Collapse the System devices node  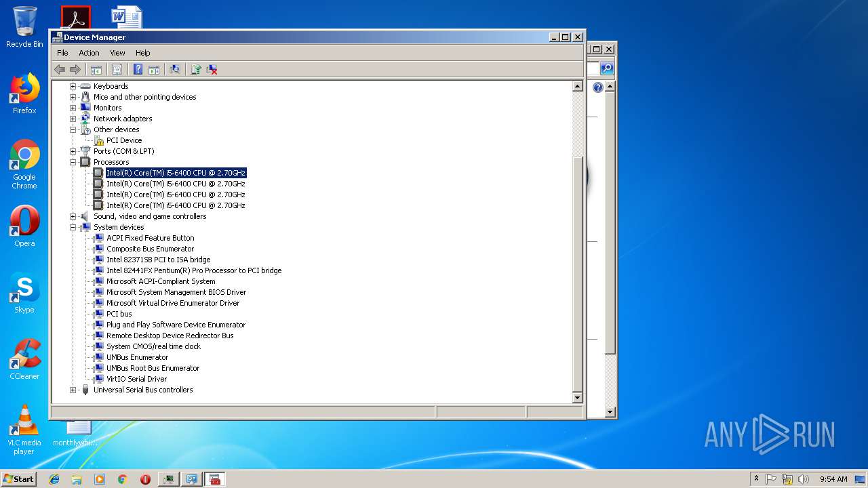click(73, 227)
